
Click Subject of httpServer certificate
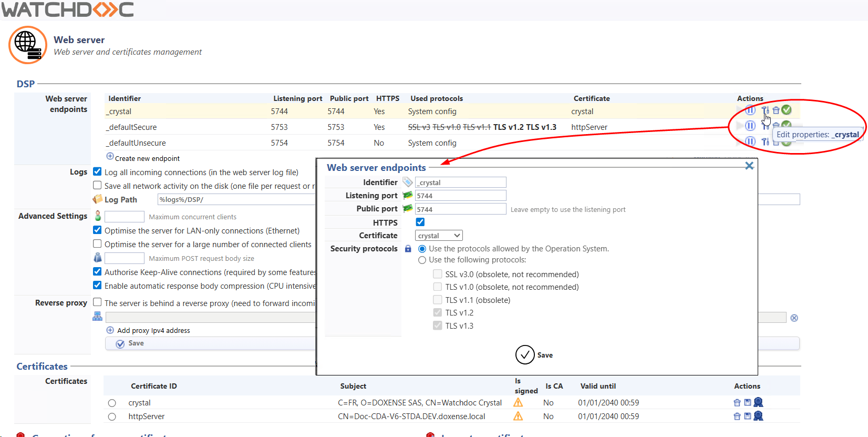(411, 416)
